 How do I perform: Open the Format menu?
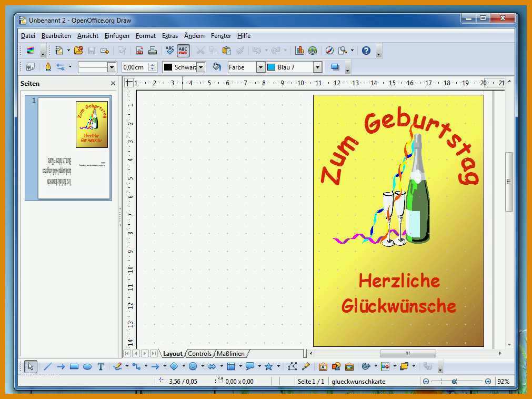pos(146,36)
